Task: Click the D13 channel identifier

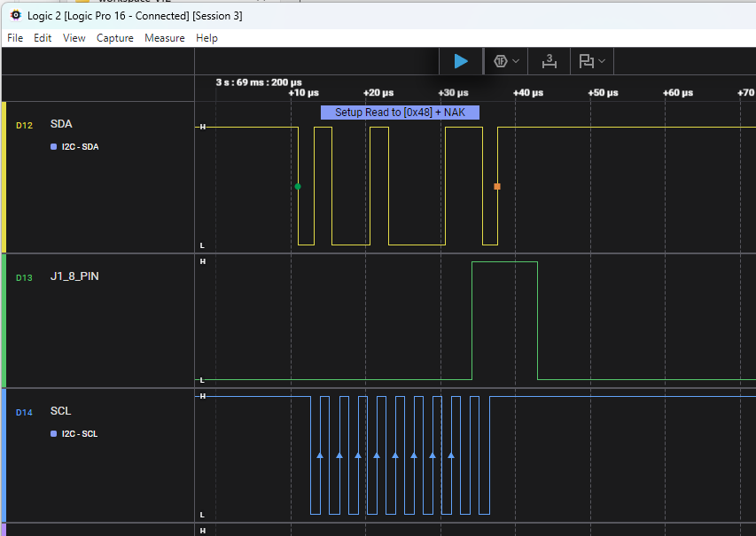Action: click(24, 277)
